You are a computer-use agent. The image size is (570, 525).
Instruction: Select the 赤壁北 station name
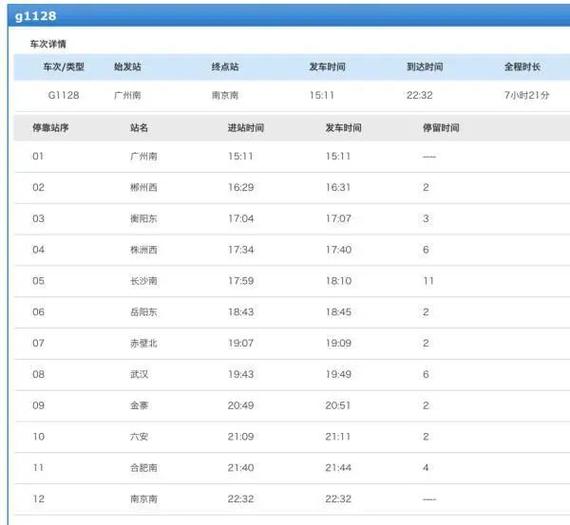144,343
